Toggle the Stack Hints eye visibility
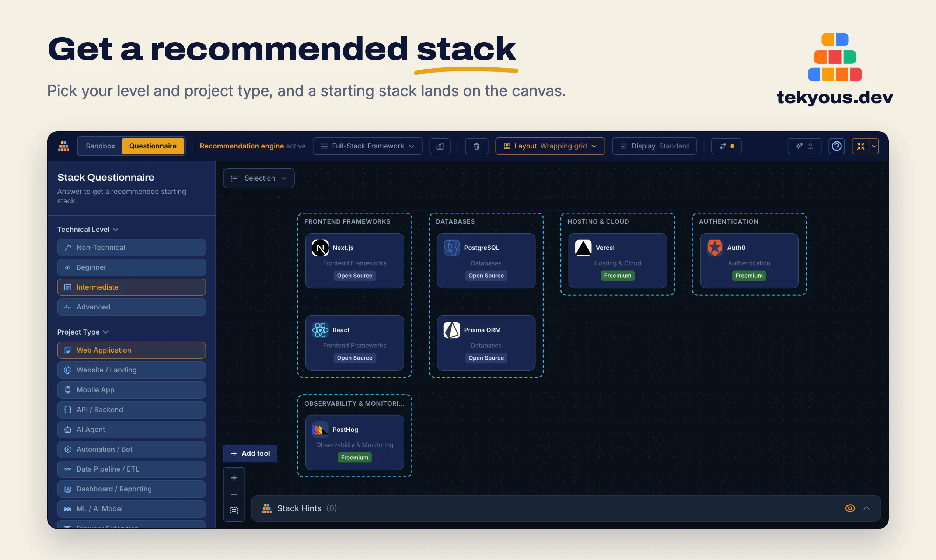 click(x=850, y=508)
